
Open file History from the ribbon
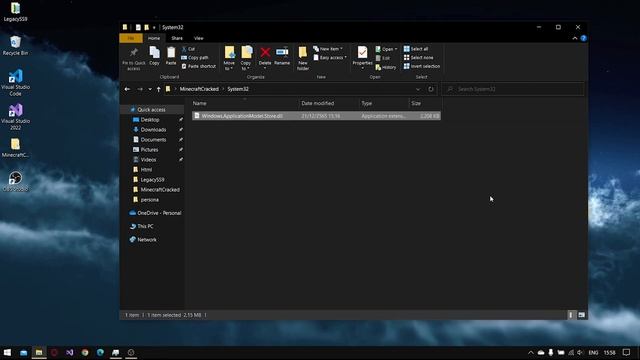pyautogui.click(x=386, y=67)
